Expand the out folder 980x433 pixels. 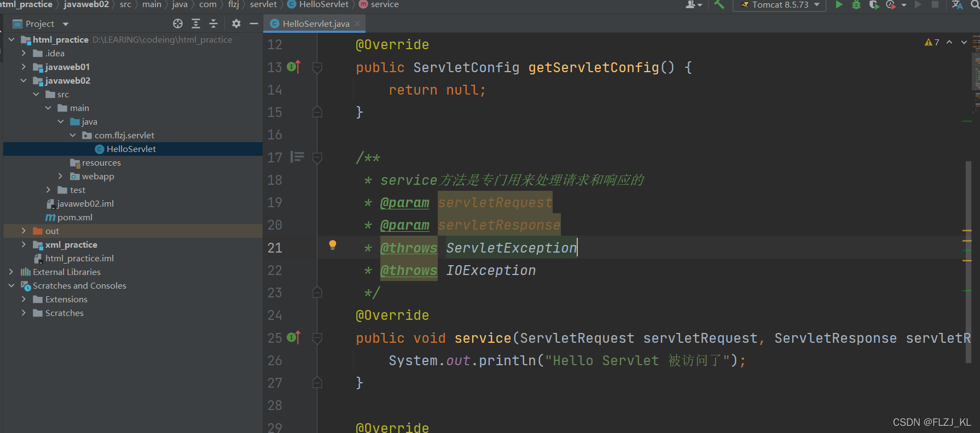coord(24,231)
